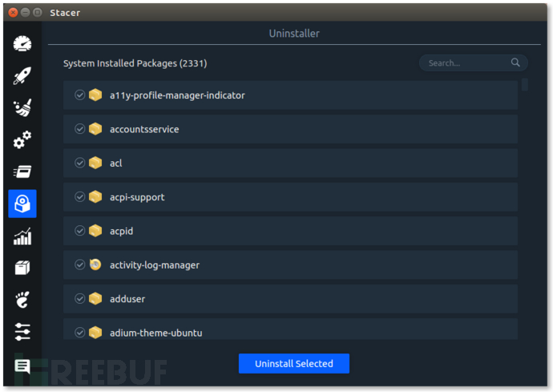Select the Uninstaller sidebar icon
Image resolution: width=553 pixels, height=392 pixels.
22,204
